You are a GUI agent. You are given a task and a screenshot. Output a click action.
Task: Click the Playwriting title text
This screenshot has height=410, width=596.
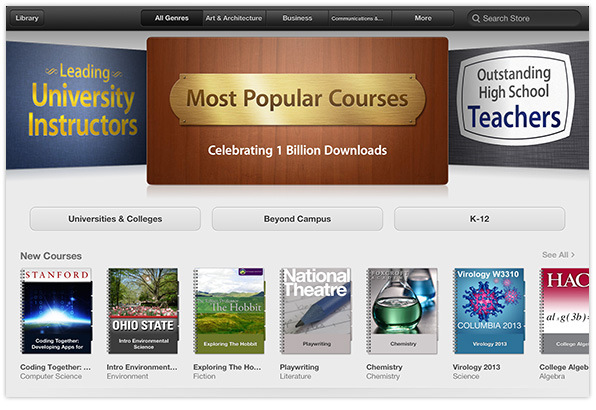[300, 367]
